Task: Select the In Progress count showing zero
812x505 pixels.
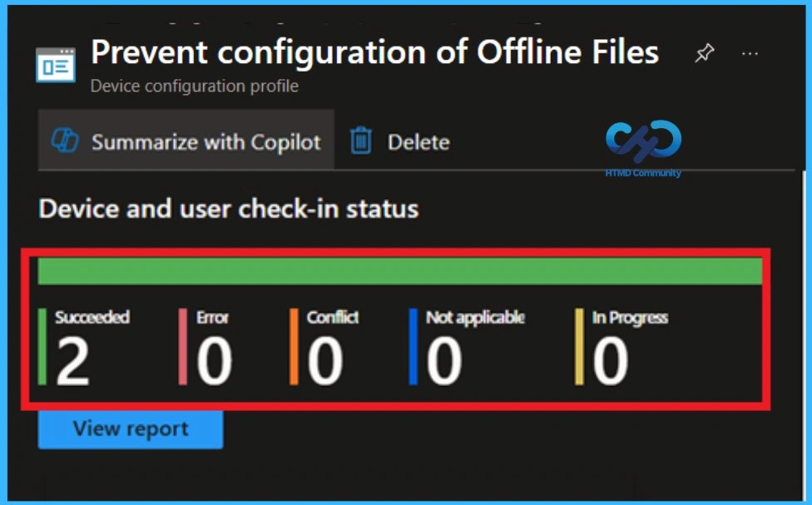Action: coord(611,360)
